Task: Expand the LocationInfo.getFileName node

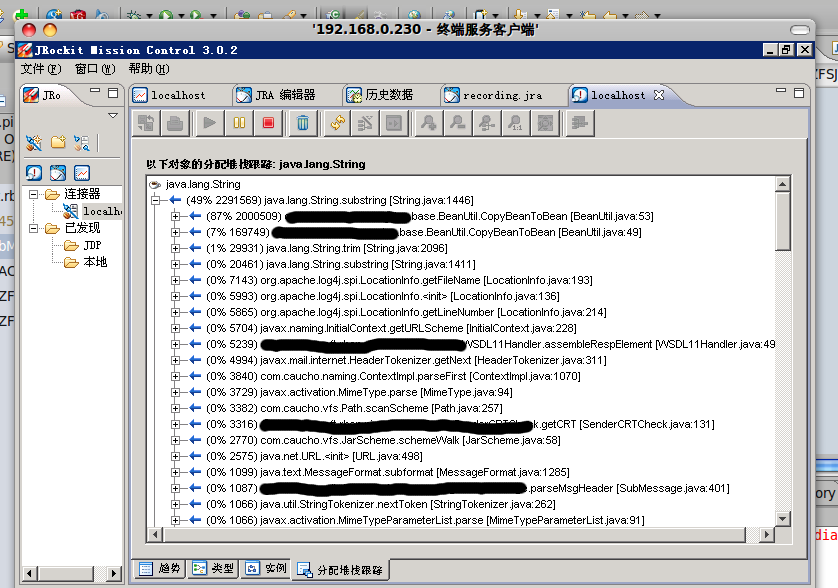Action: point(175,281)
